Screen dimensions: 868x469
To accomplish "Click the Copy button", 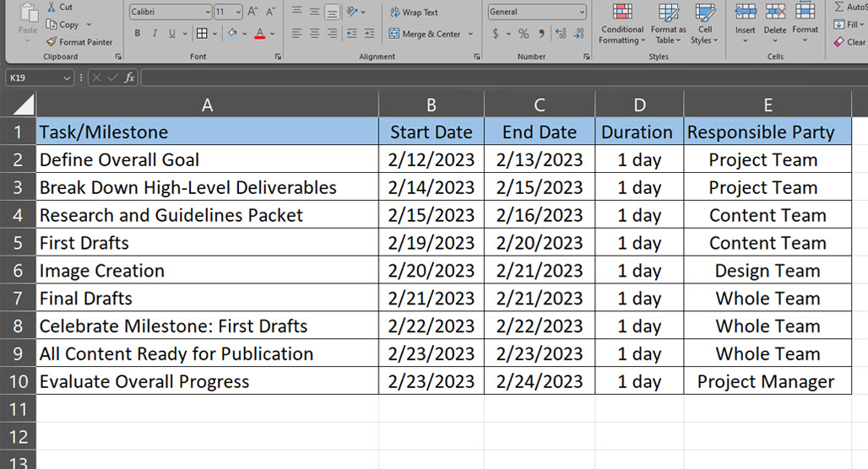I will pos(63,24).
